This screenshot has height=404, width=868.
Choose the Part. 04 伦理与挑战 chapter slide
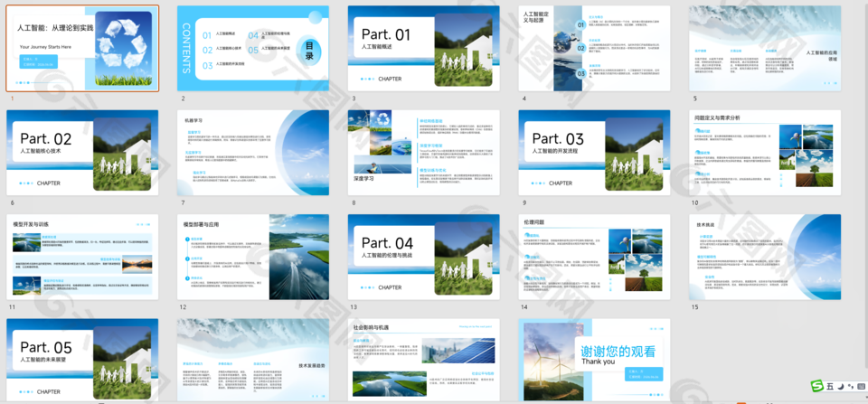423,256
